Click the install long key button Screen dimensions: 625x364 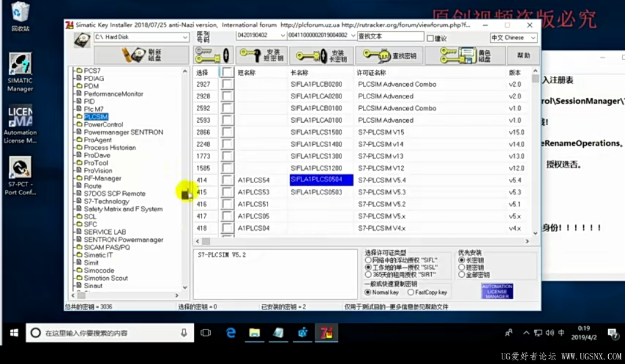click(x=321, y=56)
